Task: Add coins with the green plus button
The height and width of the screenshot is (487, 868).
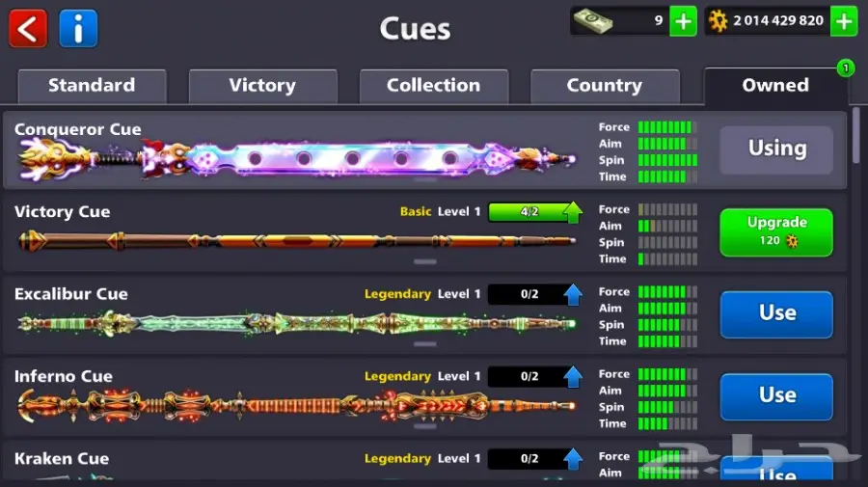Action: pyautogui.click(x=844, y=21)
